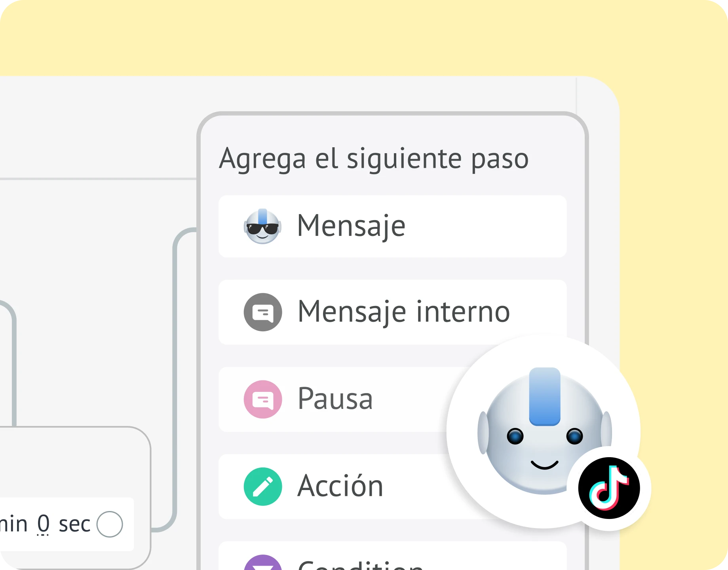
Task: Click the Agrega el siguiente paso heading
Action: pyautogui.click(x=374, y=159)
